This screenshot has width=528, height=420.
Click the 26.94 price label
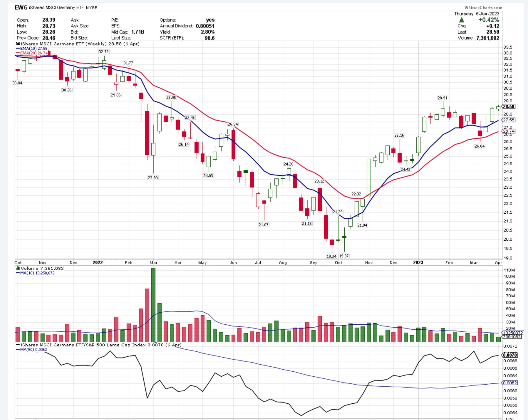tap(233, 124)
